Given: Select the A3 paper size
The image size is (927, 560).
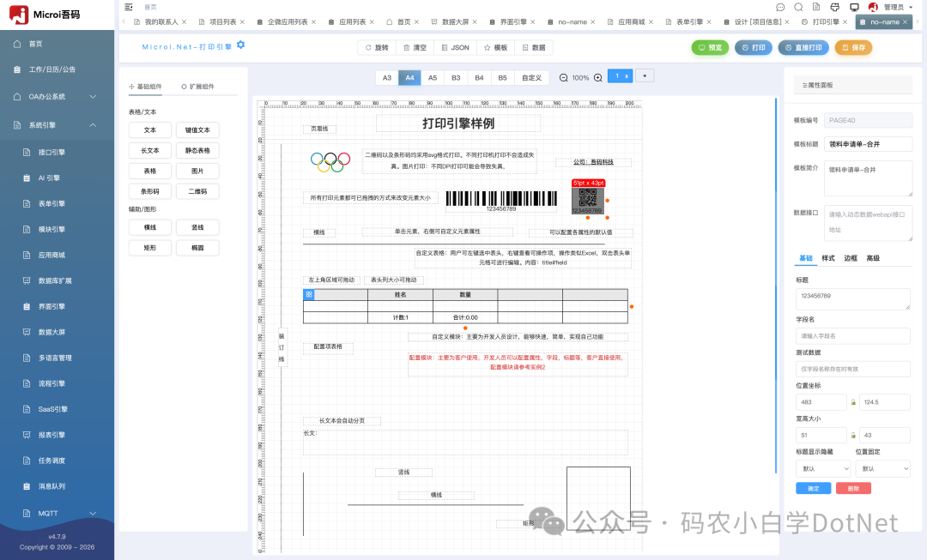Looking at the screenshot, I should [386, 76].
